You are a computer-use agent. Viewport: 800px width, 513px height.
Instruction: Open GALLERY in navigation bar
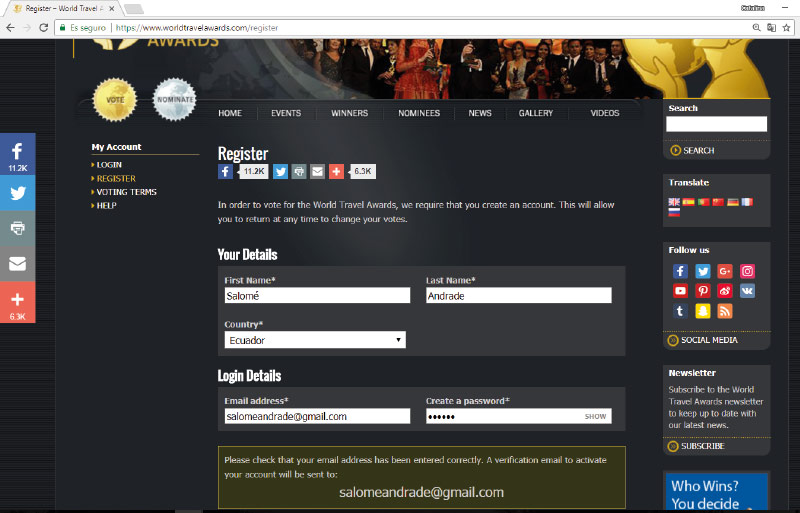click(536, 113)
